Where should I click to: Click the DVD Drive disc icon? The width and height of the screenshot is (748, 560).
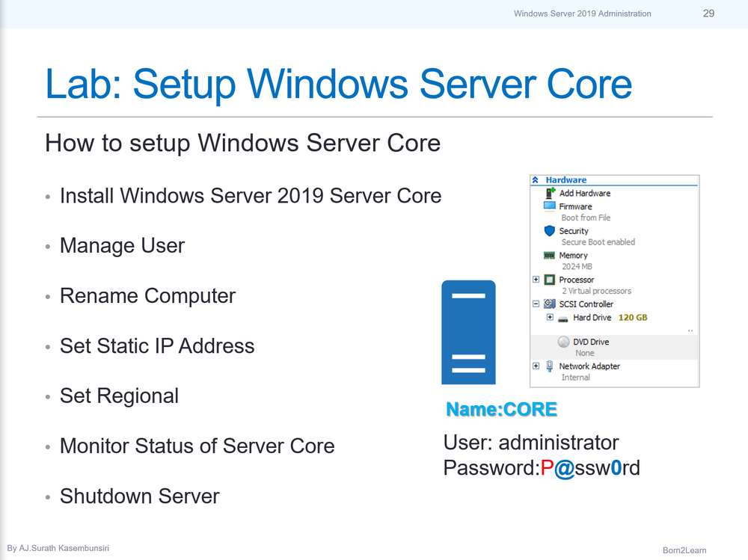[x=563, y=342]
